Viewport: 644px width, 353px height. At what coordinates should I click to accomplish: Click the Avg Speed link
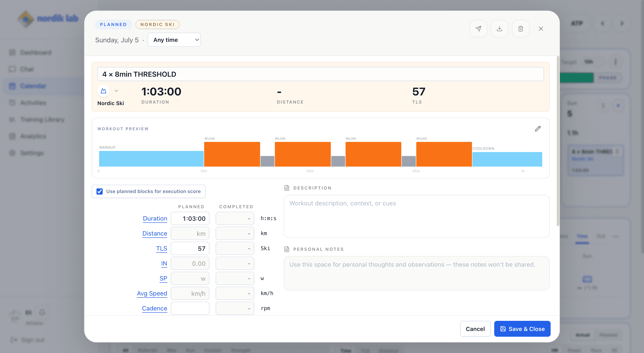[152, 293]
